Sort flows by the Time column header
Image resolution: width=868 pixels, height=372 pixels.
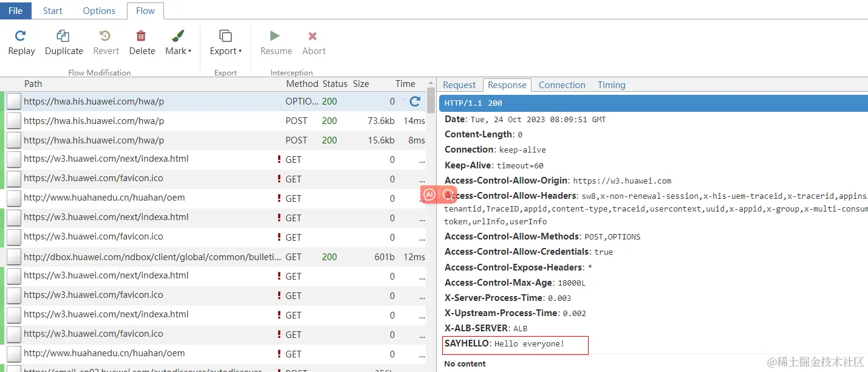(405, 84)
